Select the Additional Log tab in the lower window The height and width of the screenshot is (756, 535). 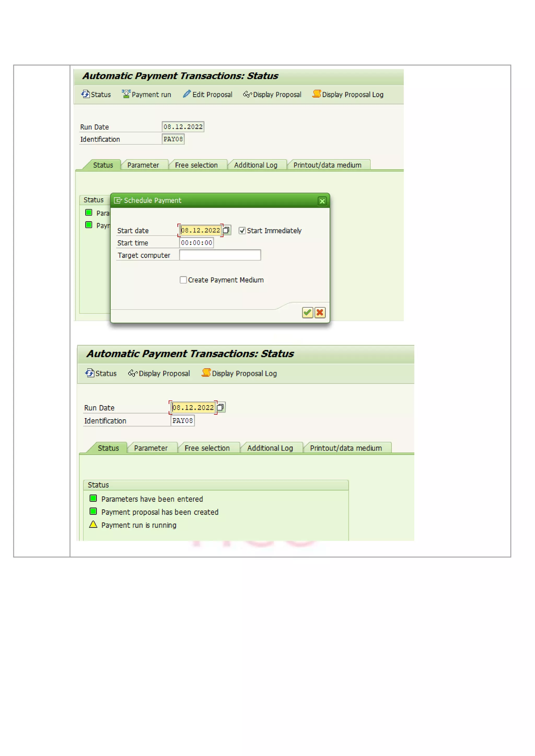coord(270,448)
